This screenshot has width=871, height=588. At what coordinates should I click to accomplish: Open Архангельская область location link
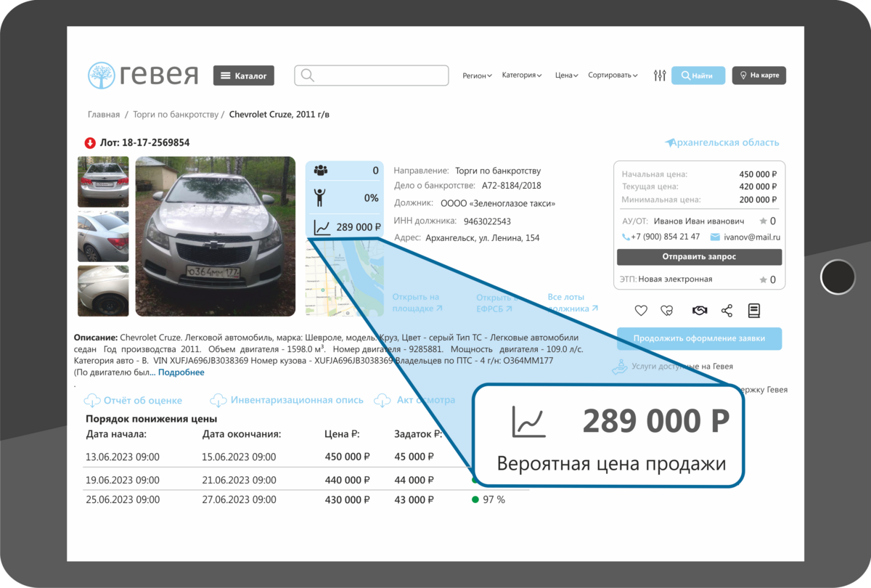tap(722, 143)
